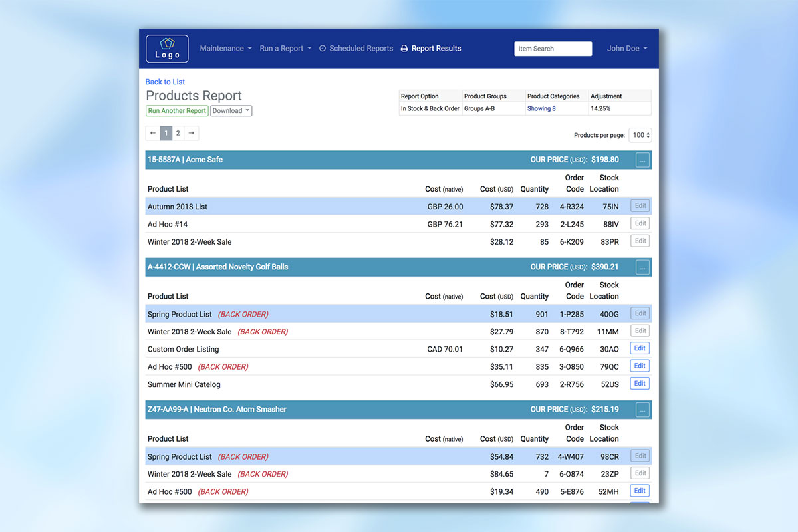Click the CAD 70.01 native cost
The height and width of the screenshot is (532, 798).
click(445, 349)
